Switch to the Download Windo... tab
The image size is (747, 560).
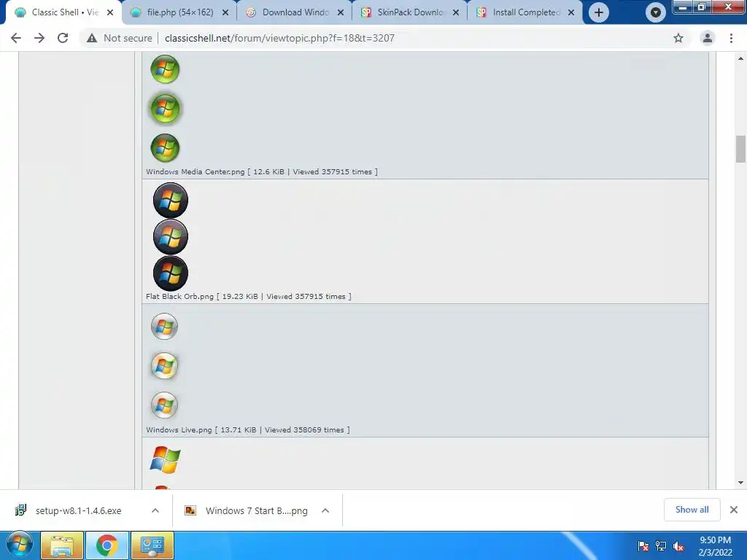[295, 12]
